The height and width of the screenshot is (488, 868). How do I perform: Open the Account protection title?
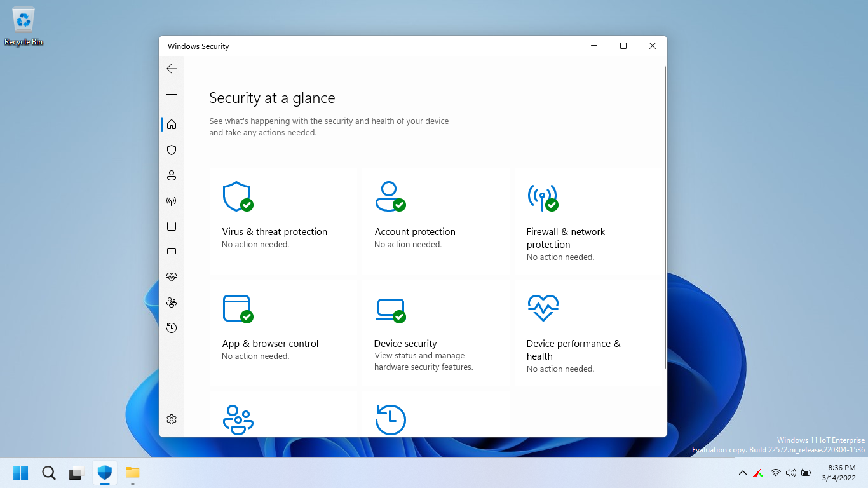pos(415,232)
